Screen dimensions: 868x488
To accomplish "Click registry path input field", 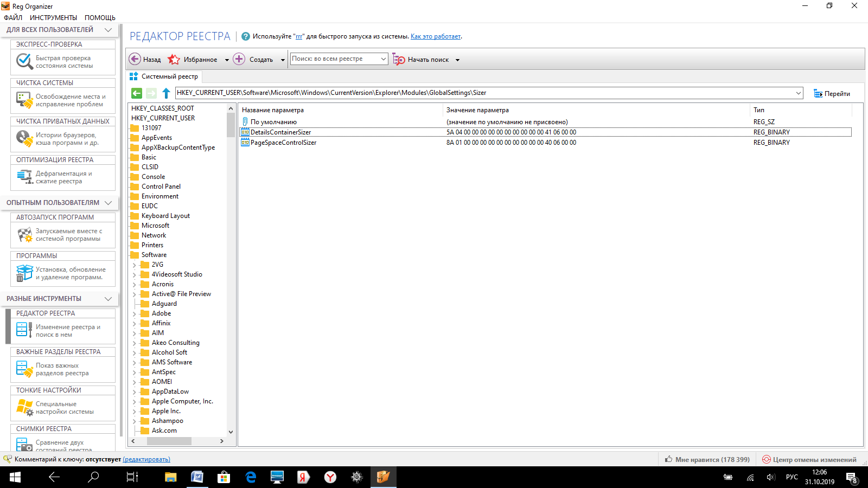I will [x=484, y=93].
